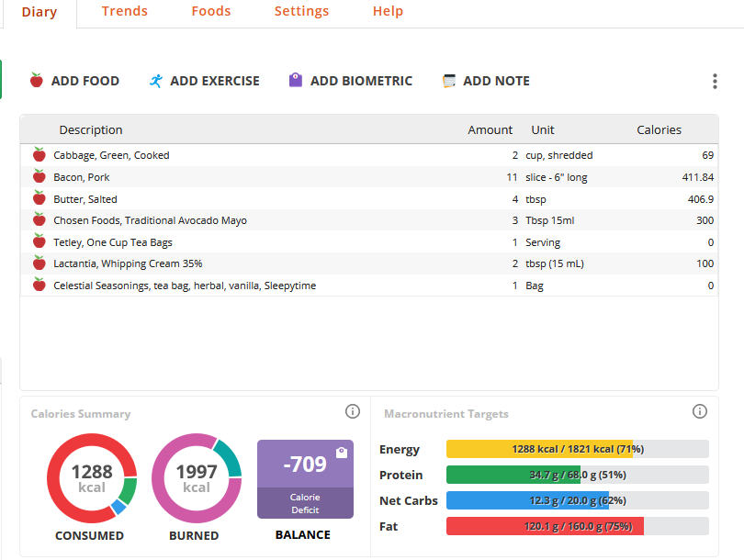The width and height of the screenshot is (744, 560).
Task: Click the 'Tbsp 15ml' unit cell
Action: (x=549, y=220)
